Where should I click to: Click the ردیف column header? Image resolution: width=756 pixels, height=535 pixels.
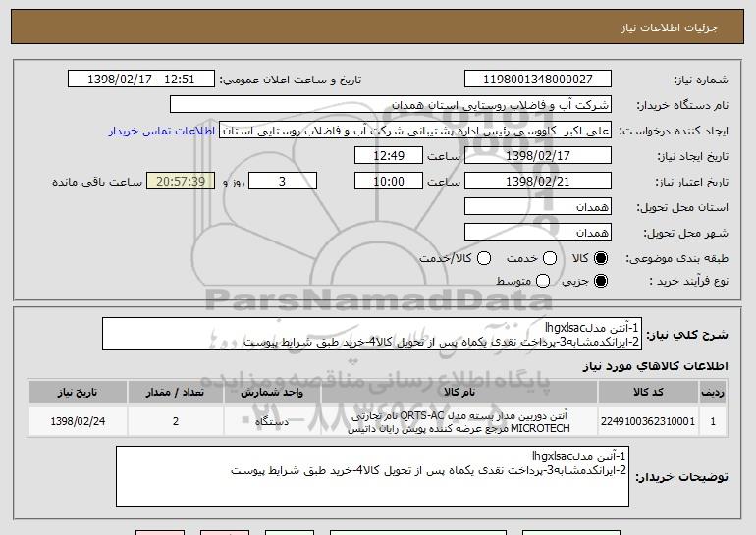(713, 393)
